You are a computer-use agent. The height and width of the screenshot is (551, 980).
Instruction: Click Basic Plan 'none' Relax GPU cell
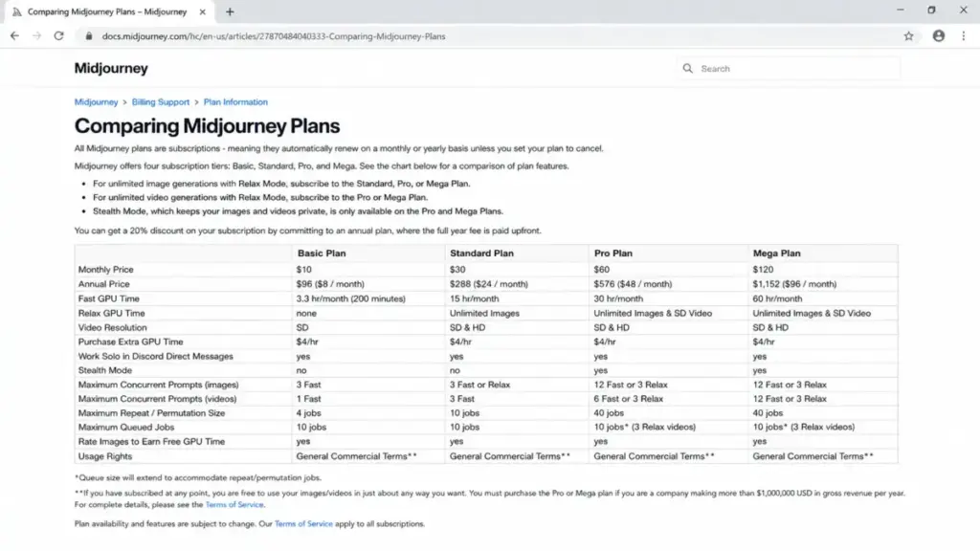coord(306,314)
